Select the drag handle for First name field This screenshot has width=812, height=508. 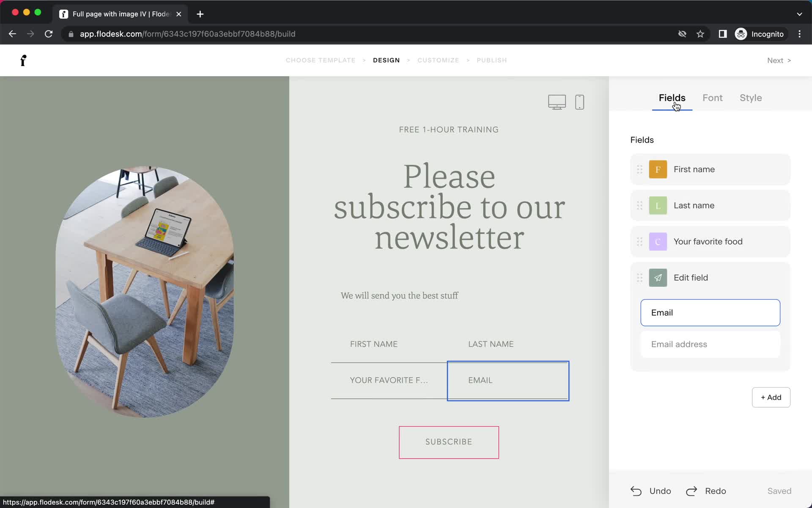639,169
